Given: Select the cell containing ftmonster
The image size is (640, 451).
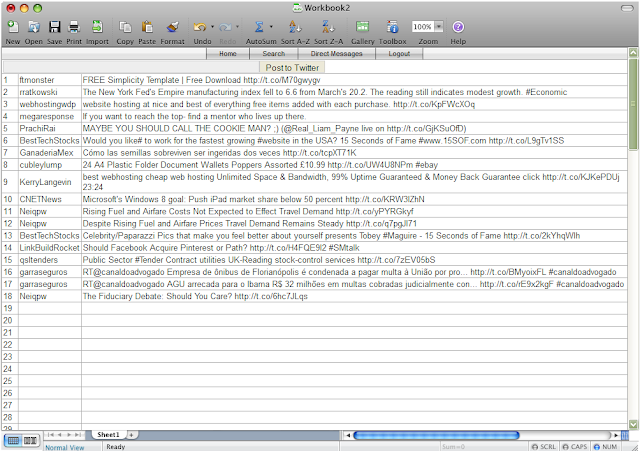Looking at the screenshot, I should [x=50, y=80].
